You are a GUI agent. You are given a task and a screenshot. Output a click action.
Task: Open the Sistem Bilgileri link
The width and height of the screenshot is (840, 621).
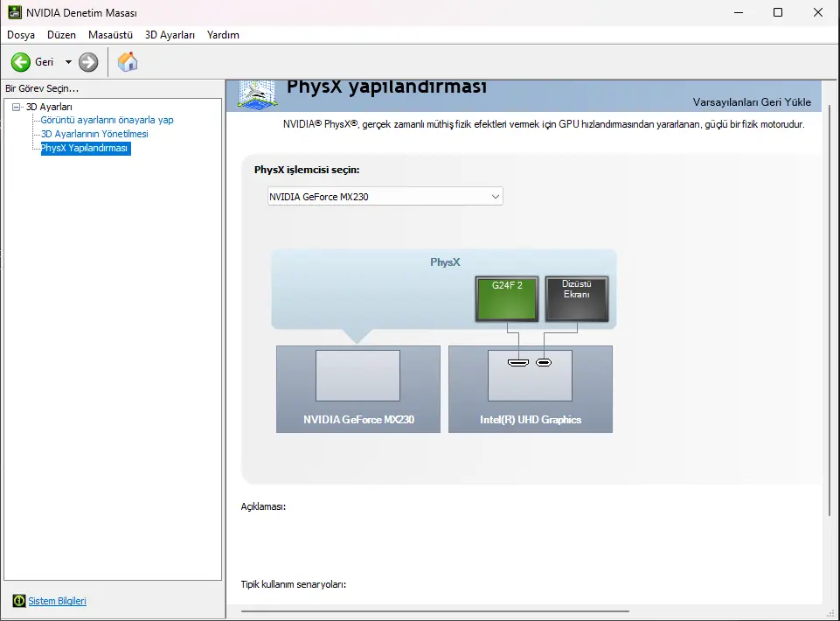tap(58, 601)
